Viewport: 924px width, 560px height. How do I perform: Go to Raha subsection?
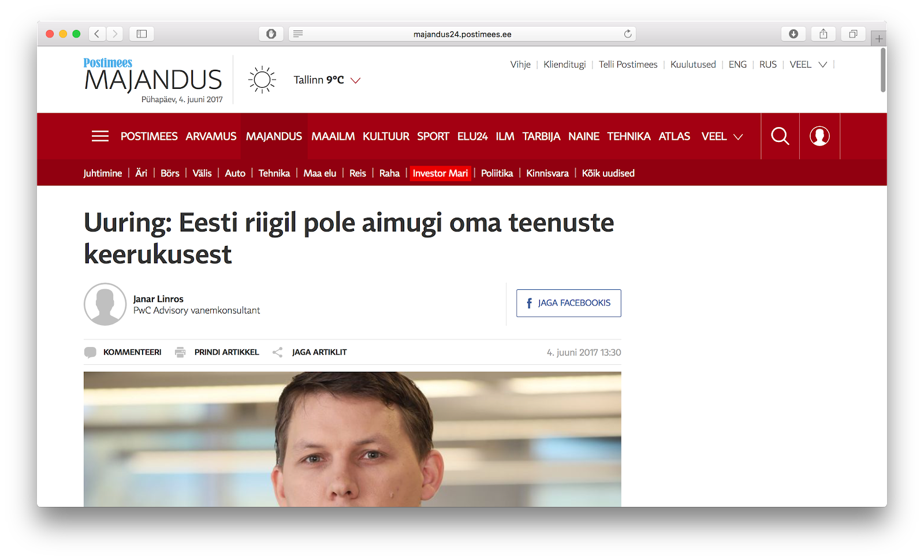(x=389, y=173)
